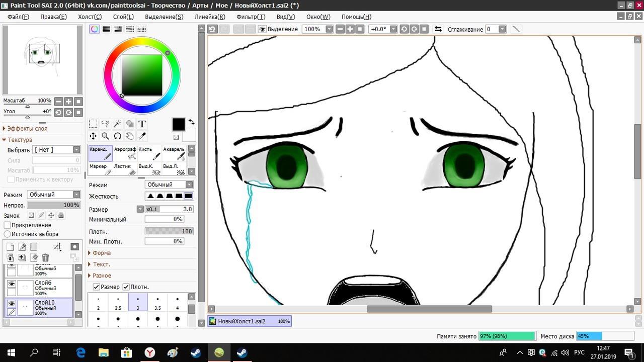644x362 pixels.
Task: Select the Eyedropper color picker tool
Action: [x=142, y=136]
